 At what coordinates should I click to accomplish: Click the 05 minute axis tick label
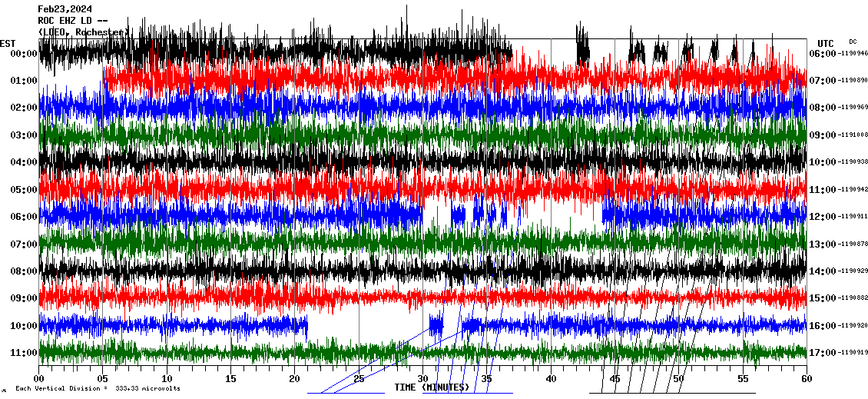[x=103, y=379]
